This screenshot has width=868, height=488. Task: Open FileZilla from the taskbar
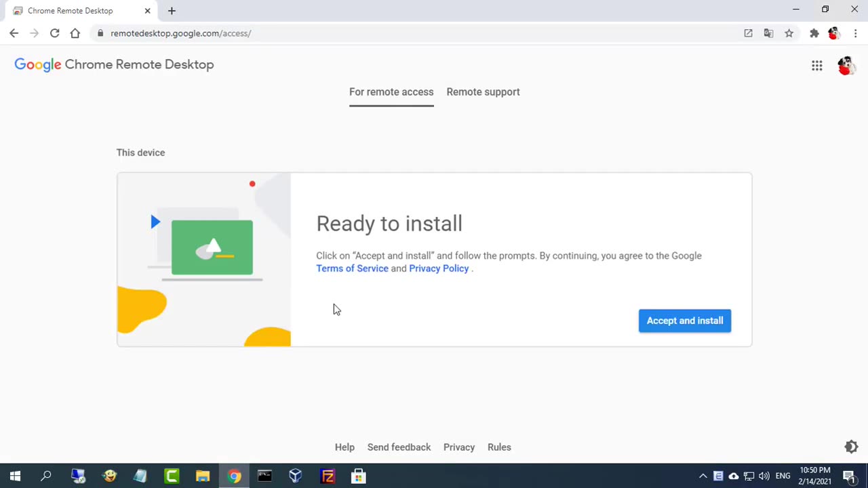point(328,476)
